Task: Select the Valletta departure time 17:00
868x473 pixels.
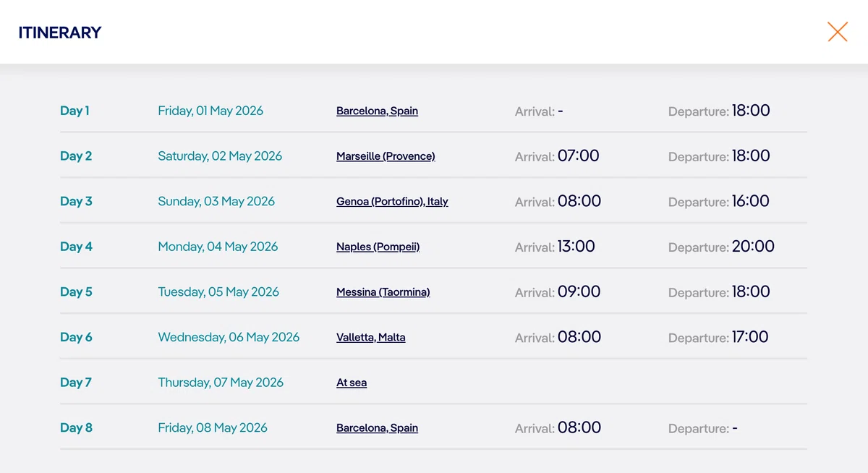Action: coord(750,337)
